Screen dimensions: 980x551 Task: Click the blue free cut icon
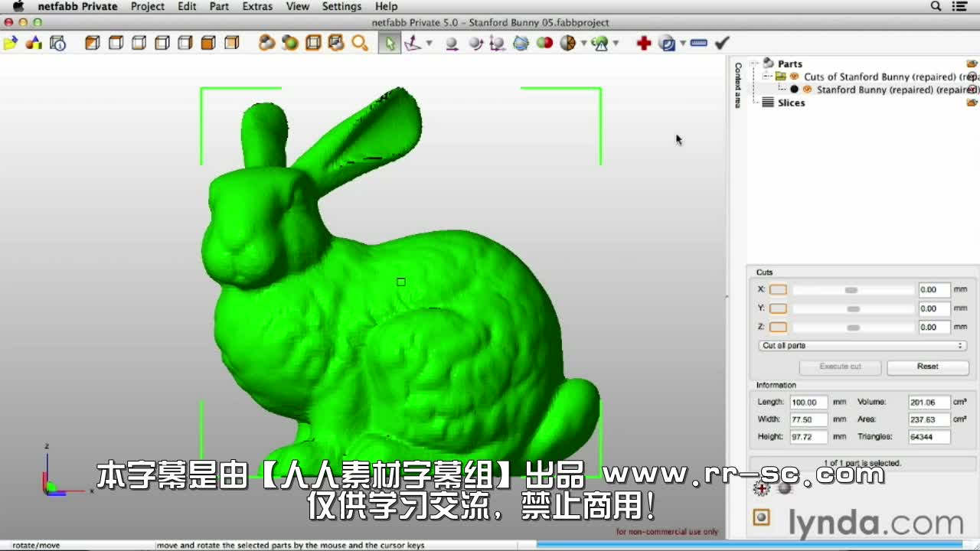click(521, 43)
